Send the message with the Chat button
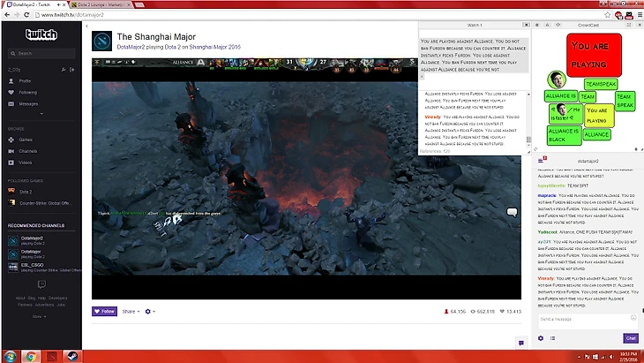Screen dimensions: 644x363 click(x=631, y=338)
